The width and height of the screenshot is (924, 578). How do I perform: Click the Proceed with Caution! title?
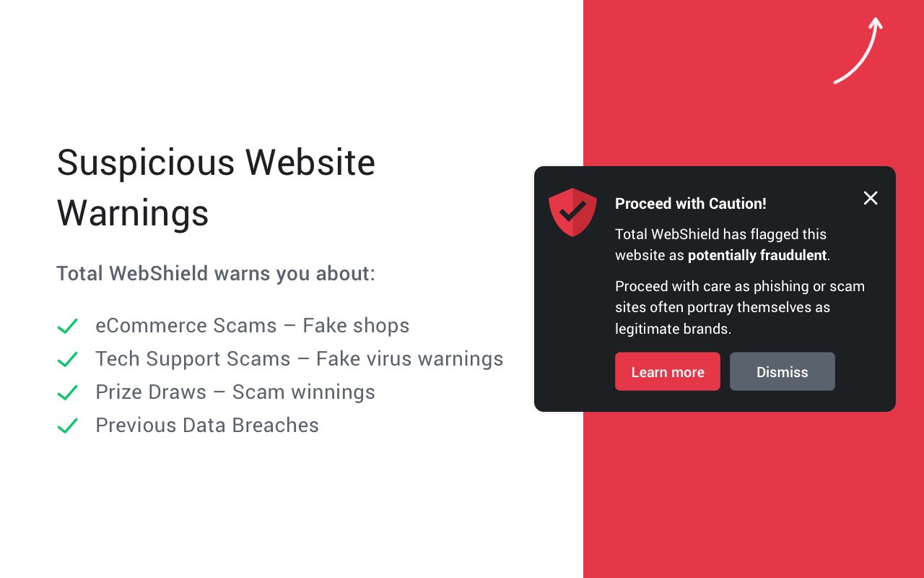pyautogui.click(x=691, y=204)
